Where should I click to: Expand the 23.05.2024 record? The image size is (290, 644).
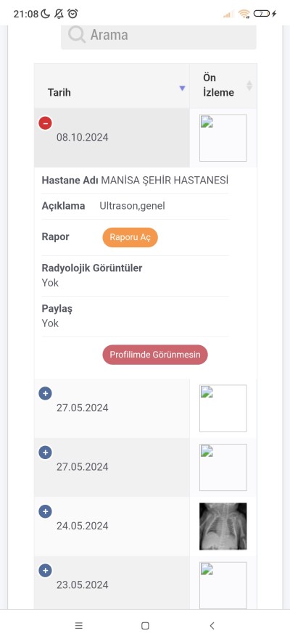pyautogui.click(x=45, y=571)
